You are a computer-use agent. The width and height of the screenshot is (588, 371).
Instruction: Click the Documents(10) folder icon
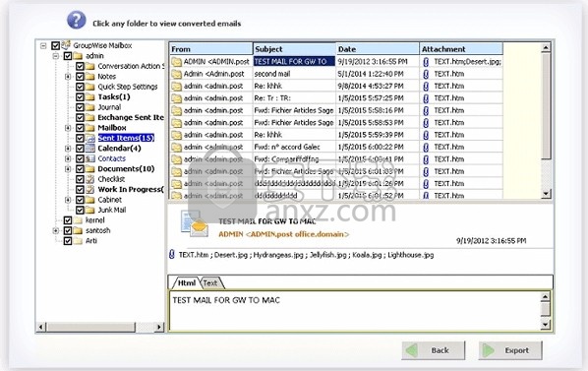(x=90, y=169)
